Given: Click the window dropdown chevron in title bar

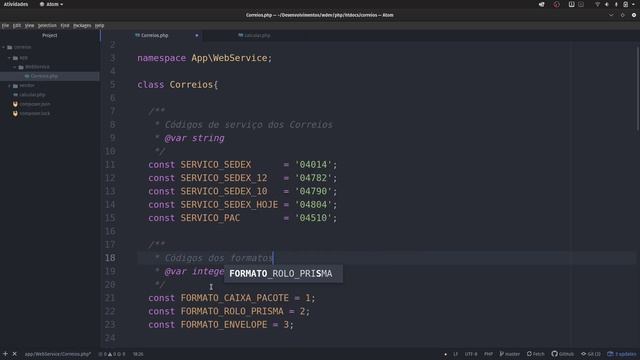Looking at the screenshot, I should [x=611, y=15].
